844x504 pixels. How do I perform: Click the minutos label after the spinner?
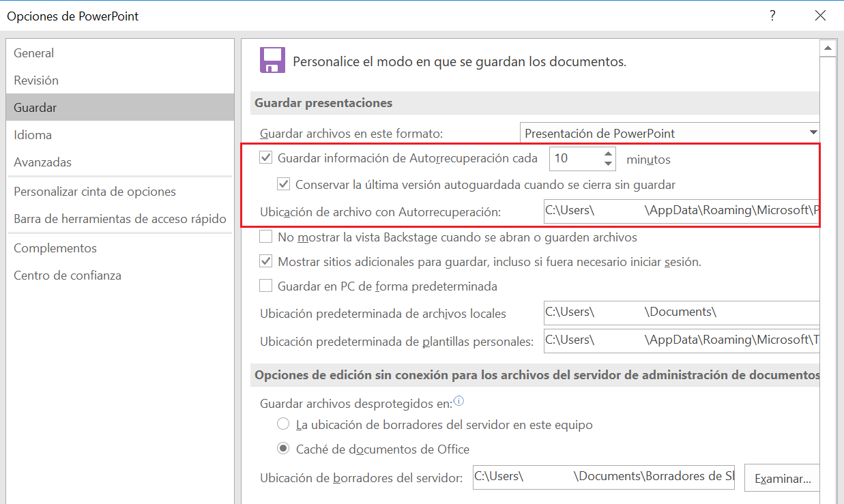point(648,160)
